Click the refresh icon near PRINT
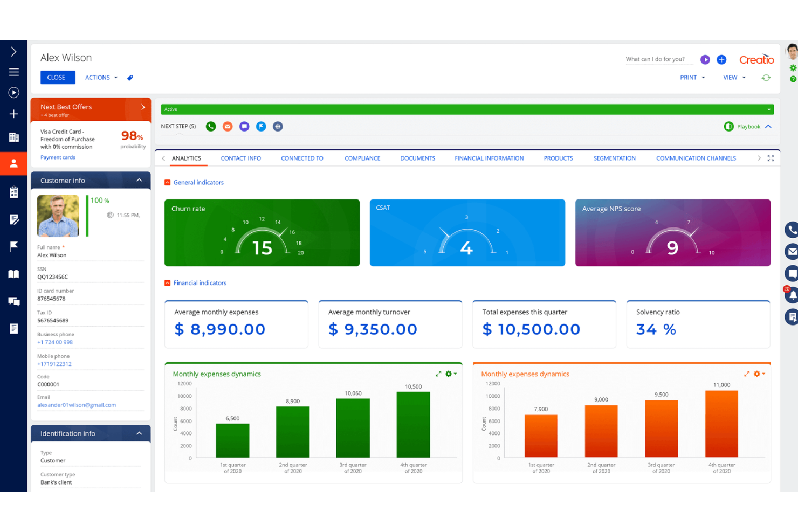Viewport: 798px width, 532px height. 766,77
